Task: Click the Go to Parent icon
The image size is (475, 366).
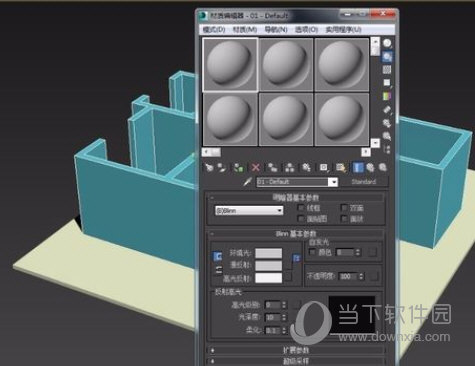Action: [x=370, y=167]
